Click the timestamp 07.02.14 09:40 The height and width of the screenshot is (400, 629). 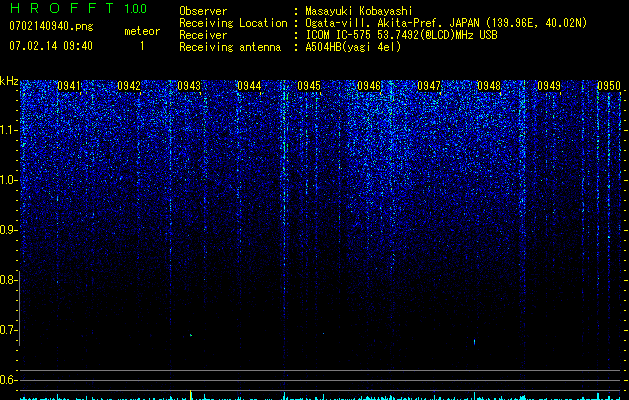[51, 46]
